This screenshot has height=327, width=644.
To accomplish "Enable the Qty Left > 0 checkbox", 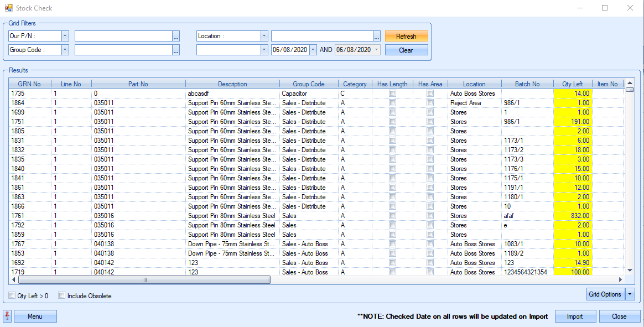I will pyautogui.click(x=12, y=295).
